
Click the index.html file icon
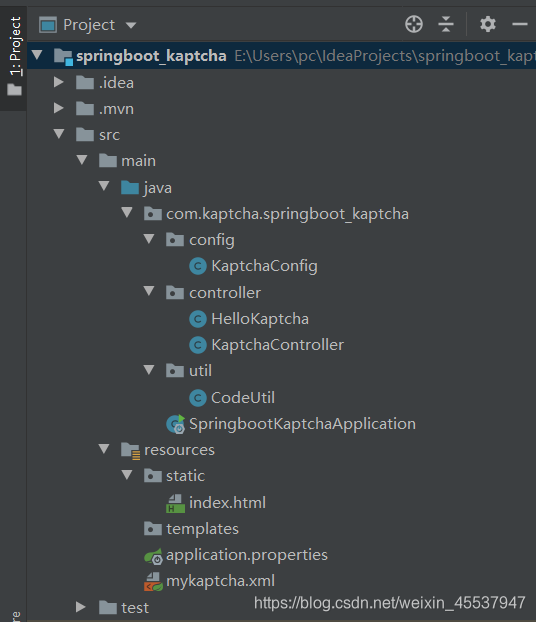(175, 503)
